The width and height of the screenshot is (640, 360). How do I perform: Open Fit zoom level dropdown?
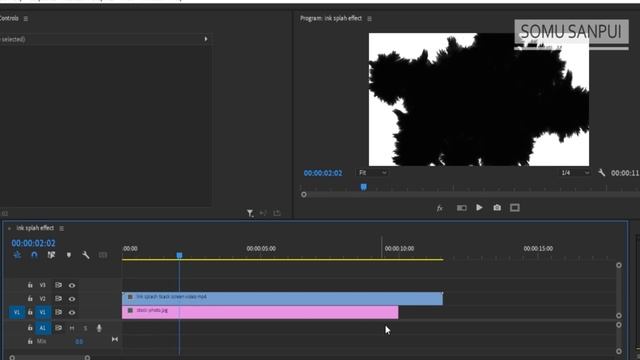pos(372,173)
